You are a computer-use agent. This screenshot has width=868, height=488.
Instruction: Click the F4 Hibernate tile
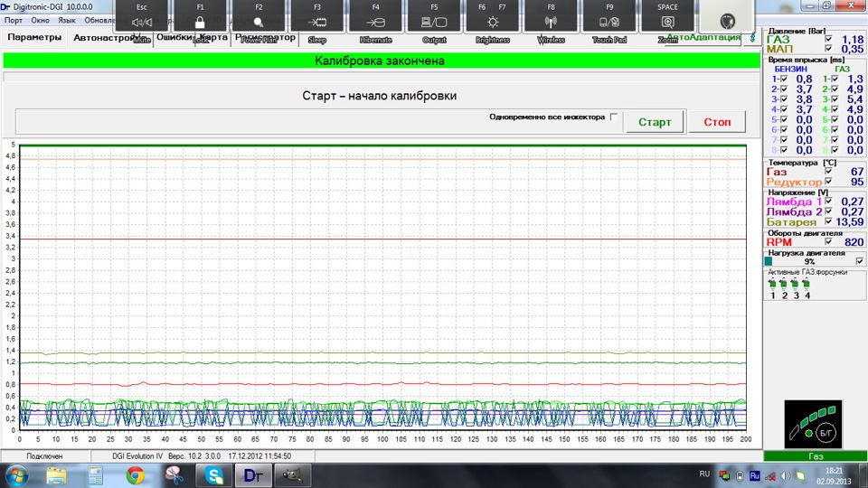pos(375,16)
